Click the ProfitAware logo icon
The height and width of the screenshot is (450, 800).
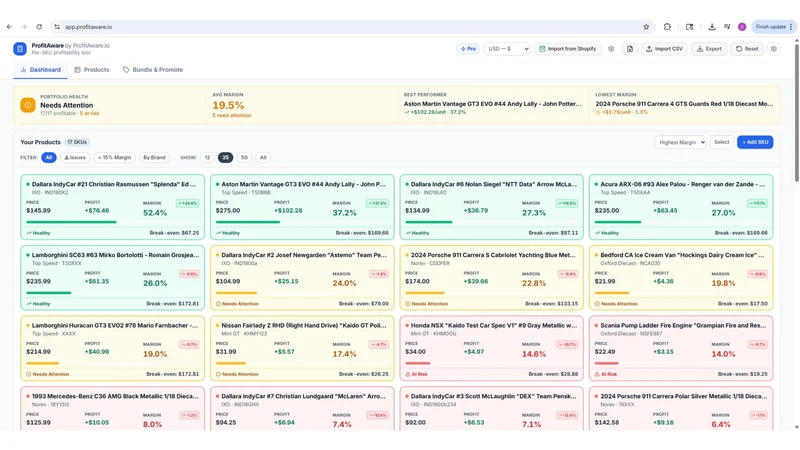(20, 49)
